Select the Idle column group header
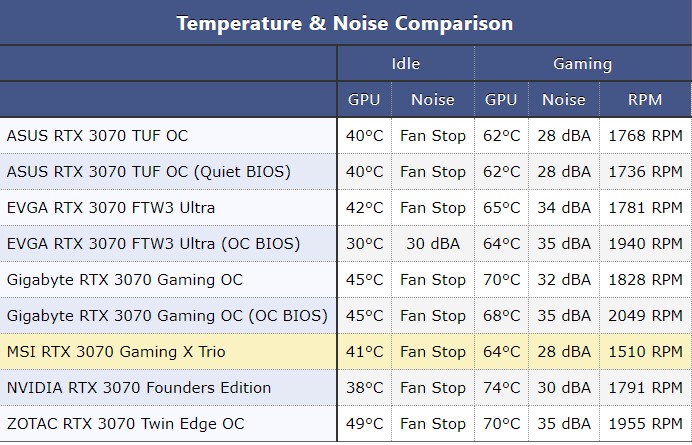This screenshot has height=445, width=692. click(406, 63)
